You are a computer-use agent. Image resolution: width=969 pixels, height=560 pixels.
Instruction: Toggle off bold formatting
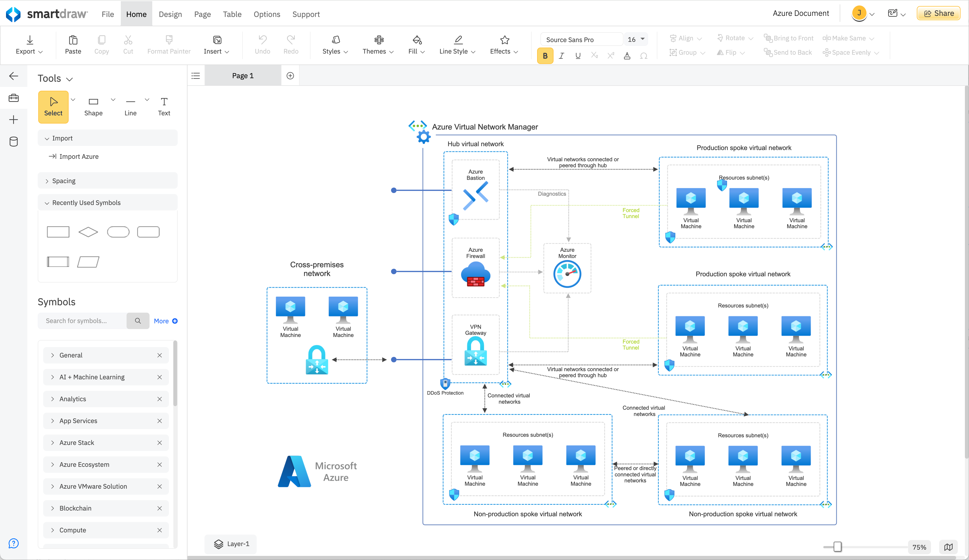coord(545,55)
